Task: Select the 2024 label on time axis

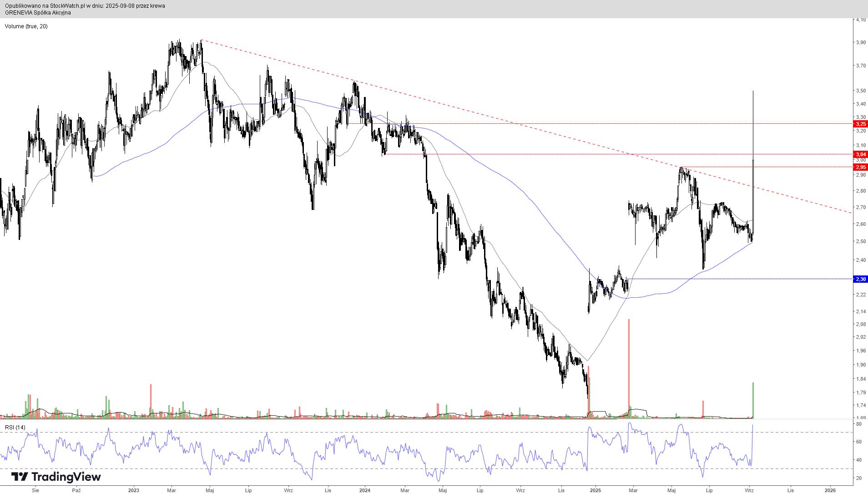Action: click(x=364, y=490)
